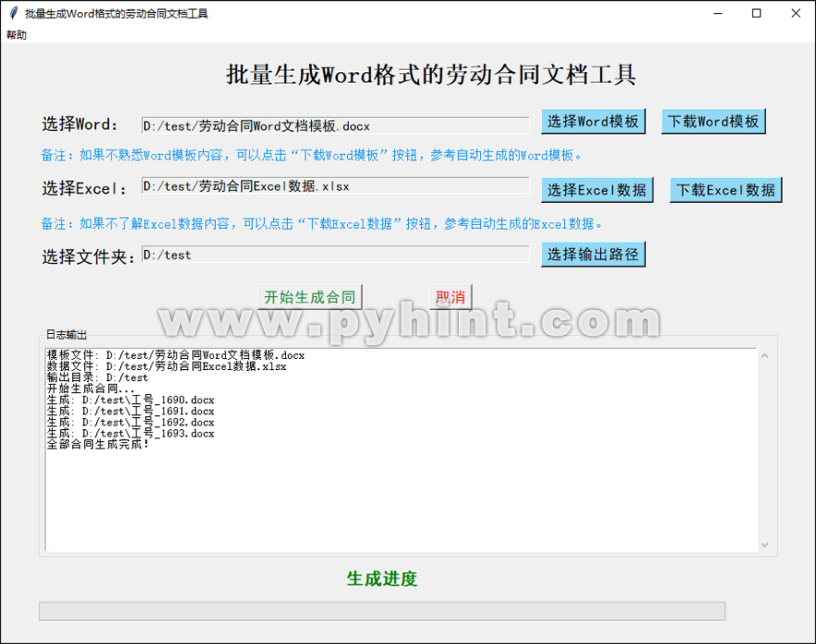Viewport: 816px width, 644px height.
Task: Minimize the application window
Action: 714,13
